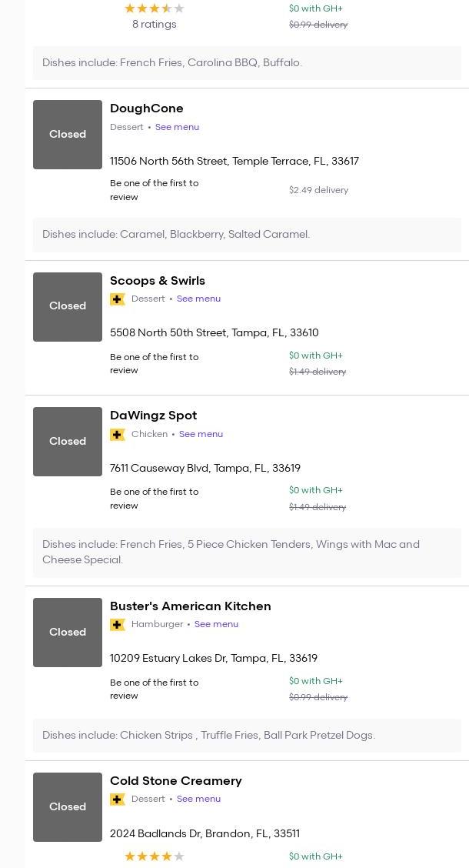The height and width of the screenshot is (868, 469).
Task: Click the Closed thumbnail for DoughCone
Action: [68, 135]
